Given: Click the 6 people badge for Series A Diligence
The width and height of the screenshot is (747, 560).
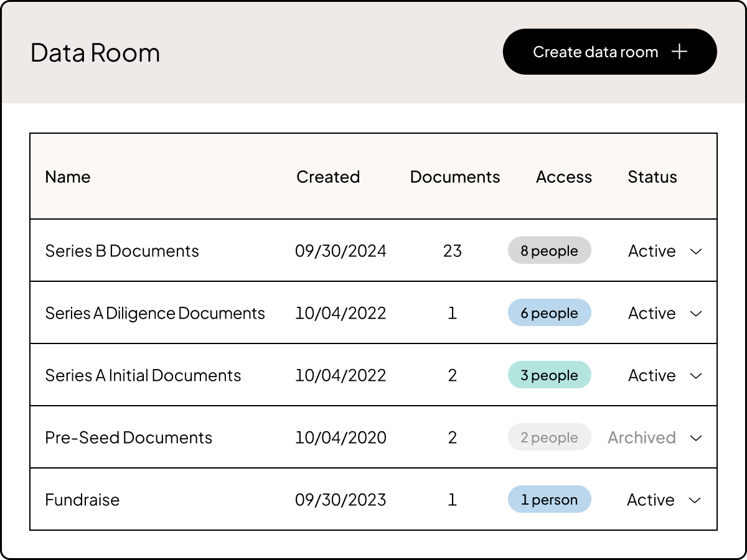Looking at the screenshot, I should [550, 312].
